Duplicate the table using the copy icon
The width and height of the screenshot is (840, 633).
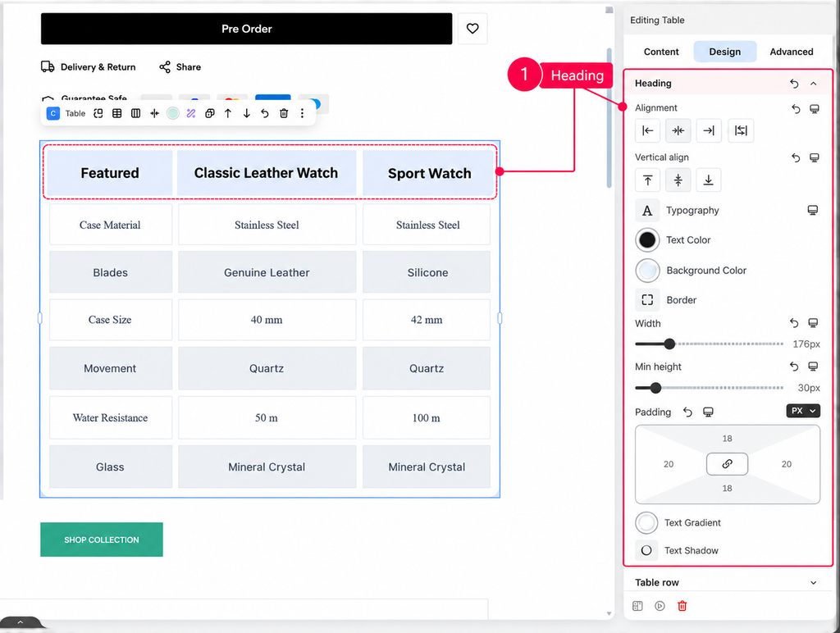pos(210,113)
